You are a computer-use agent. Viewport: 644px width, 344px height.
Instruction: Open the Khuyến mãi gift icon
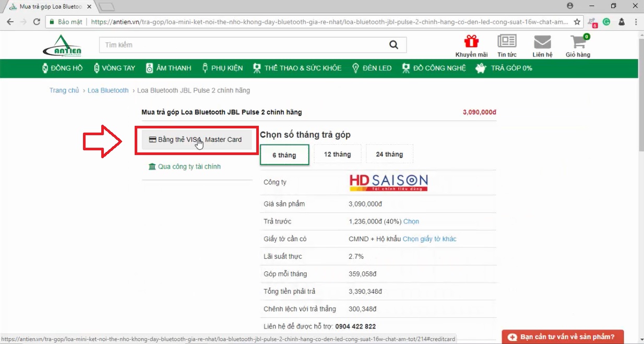(x=471, y=42)
